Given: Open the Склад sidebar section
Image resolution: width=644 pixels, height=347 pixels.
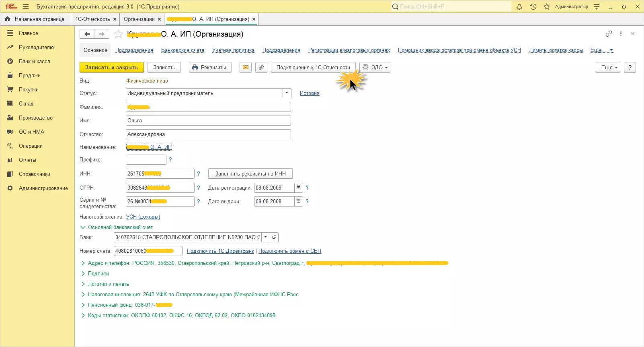Looking at the screenshot, I should (26, 104).
